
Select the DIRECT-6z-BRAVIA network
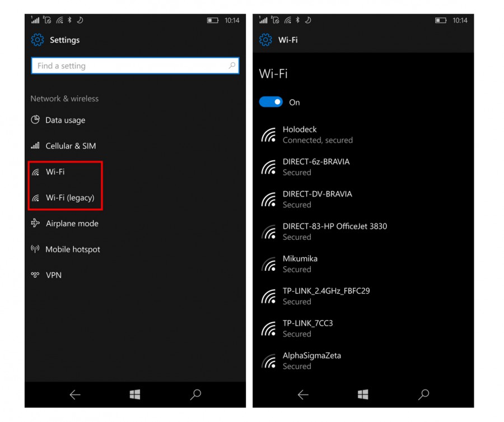click(318, 166)
